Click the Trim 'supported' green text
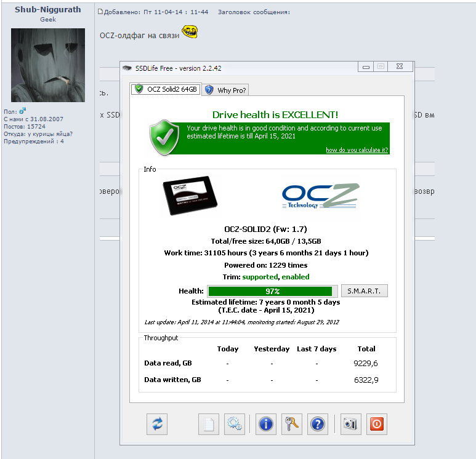 click(x=260, y=277)
